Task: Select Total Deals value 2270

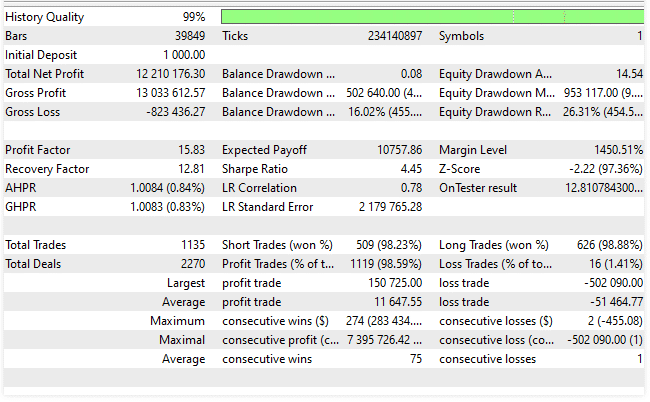Action: [x=193, y=264]
